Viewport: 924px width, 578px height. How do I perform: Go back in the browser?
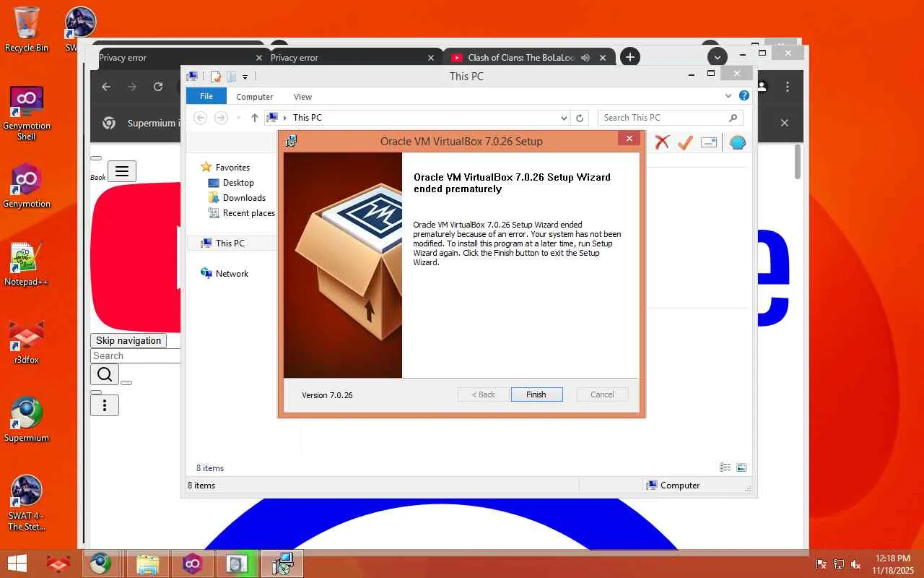(106, 87)
